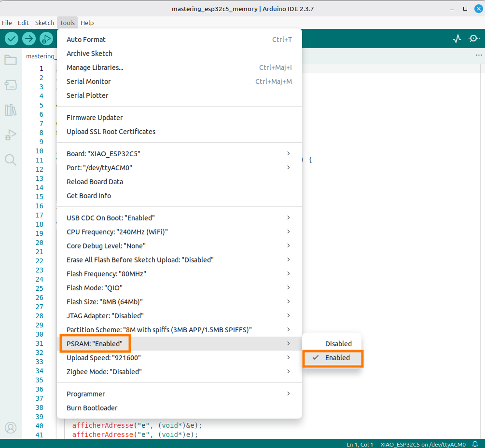Expand the Upload Speed "921600" submenu
Image resolution: width=485 pixels, height=448 pixels.
pos(180,358)
